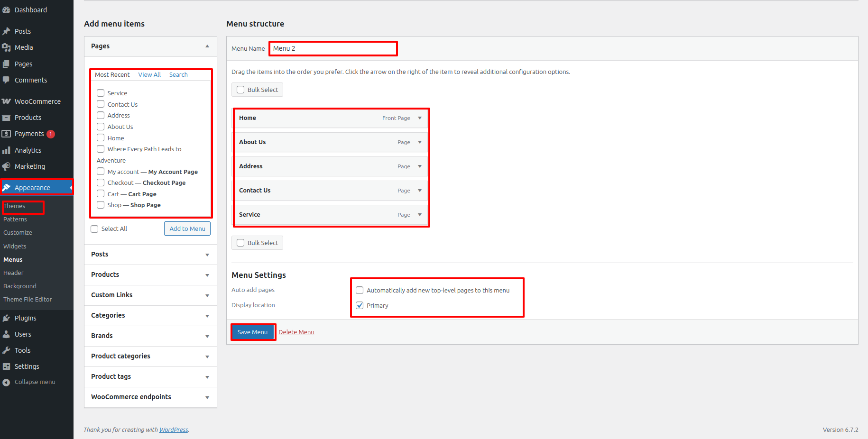Image resolution: width=868 pixels, height=439 pixels.
Task: Click the Add to Menu button
Action: 187,229
